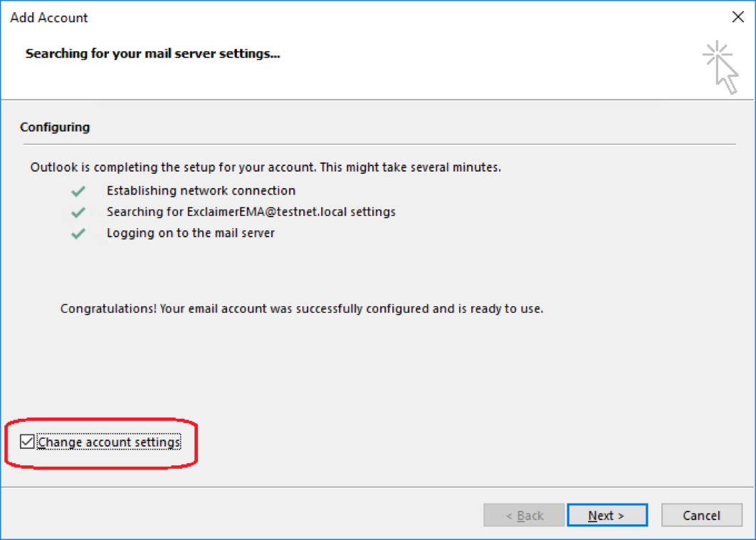
Task: Click the cursor wizard icon
Action: (x=721, y=67)
